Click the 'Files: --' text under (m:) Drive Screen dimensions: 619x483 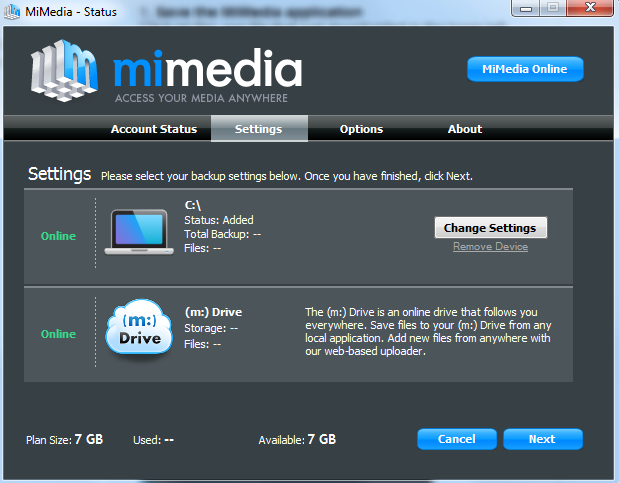pos(203,344)
